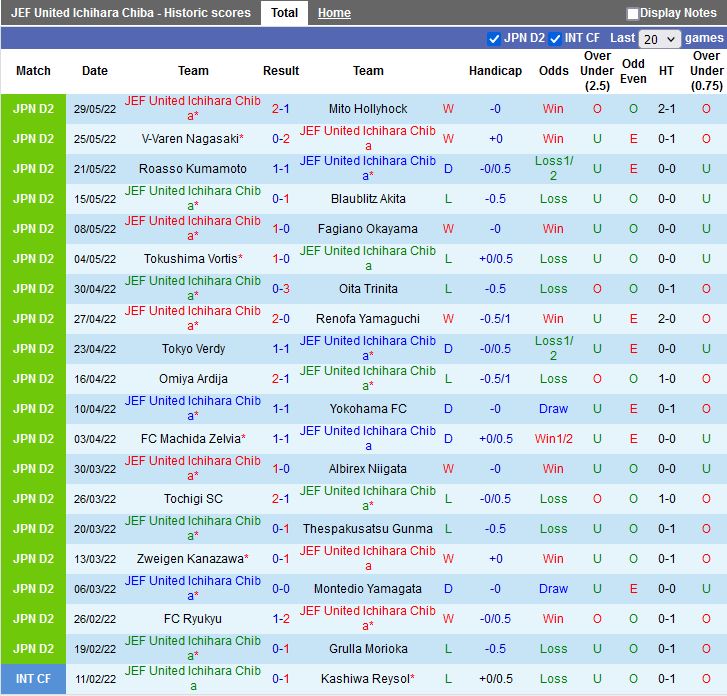Click the 0-2 score of the Nagasaki match
Screen dimensions: 727x696
click(x=281, y=139)
